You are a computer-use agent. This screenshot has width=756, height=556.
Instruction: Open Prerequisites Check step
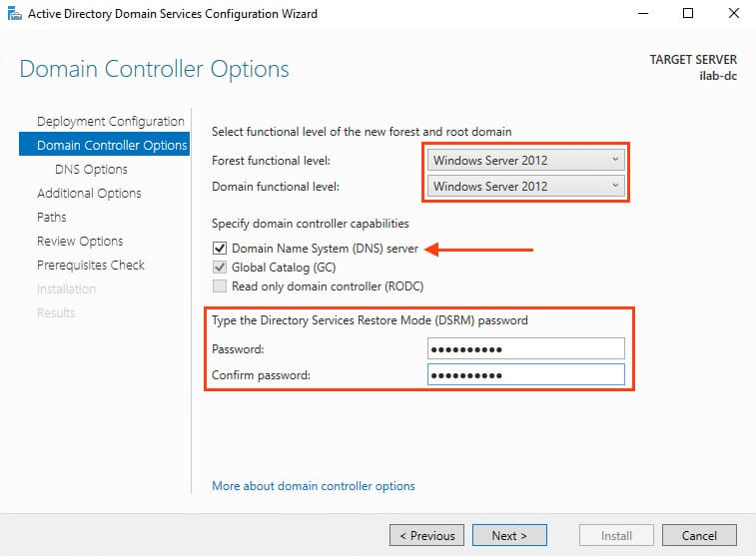pyautogui.click(x=91, y=266)
